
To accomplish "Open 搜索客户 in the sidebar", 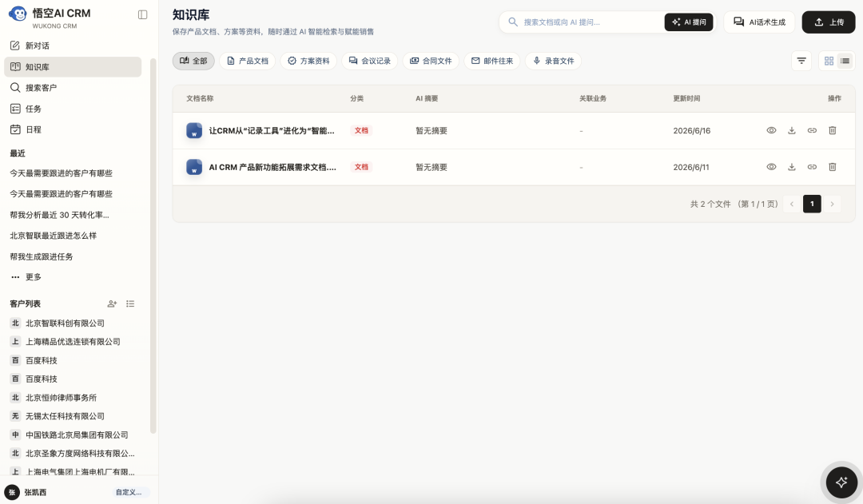I will point(73,88).
